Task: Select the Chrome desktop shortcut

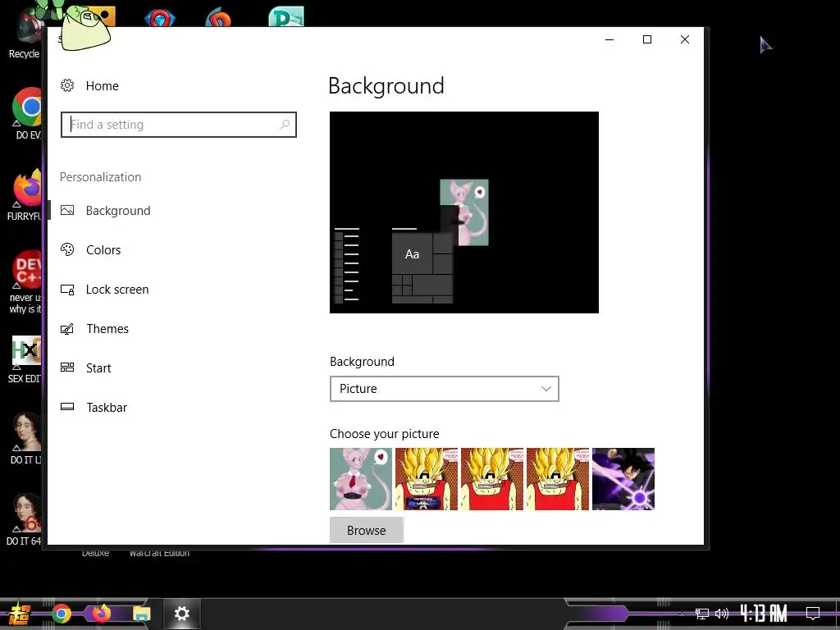Action: (x=27, y=113)
